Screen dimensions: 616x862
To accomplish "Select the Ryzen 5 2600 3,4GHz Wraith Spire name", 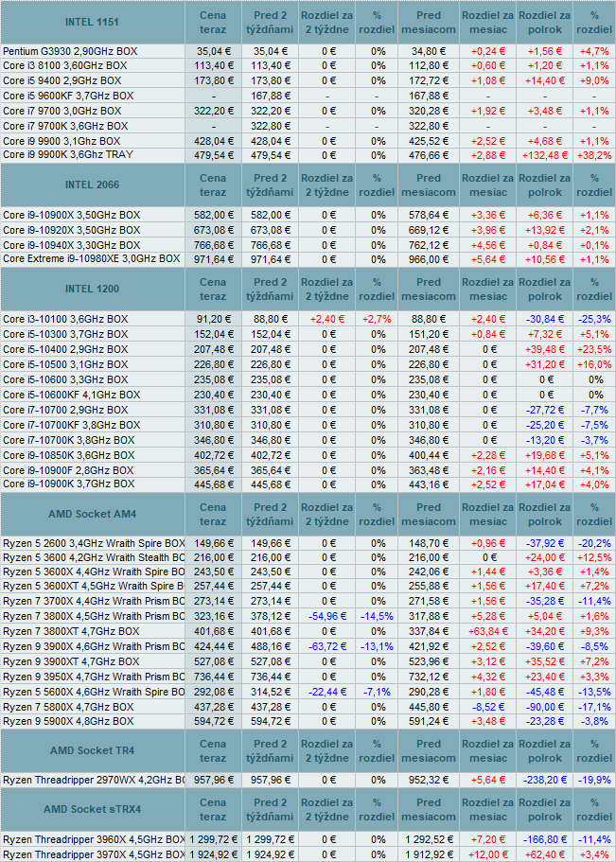I will click(x=94, y=543).
